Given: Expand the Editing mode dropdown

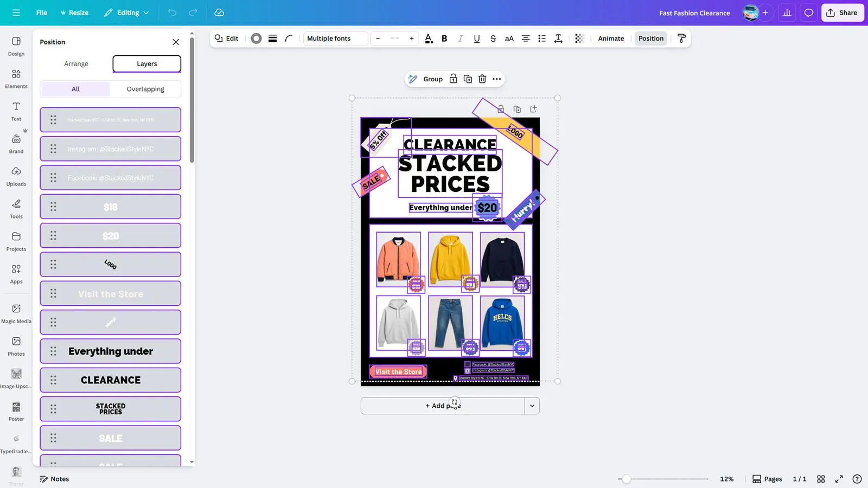Looking at the screenshot, I should 126,13.
